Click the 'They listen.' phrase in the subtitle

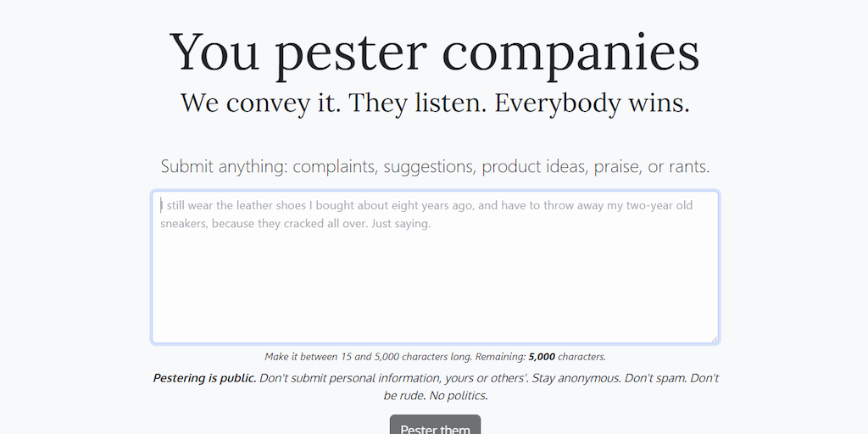coord(417,103)
